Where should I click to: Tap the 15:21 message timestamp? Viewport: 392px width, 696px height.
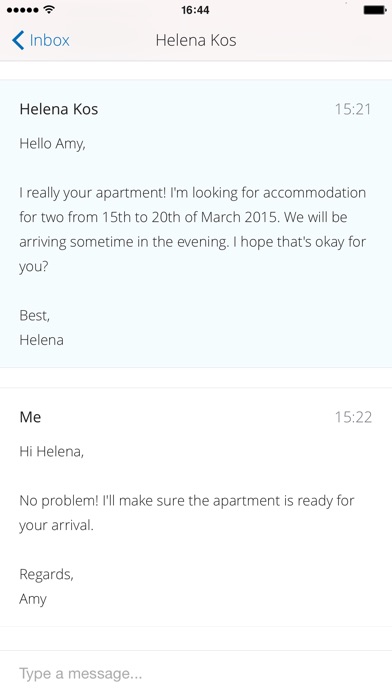352,109
